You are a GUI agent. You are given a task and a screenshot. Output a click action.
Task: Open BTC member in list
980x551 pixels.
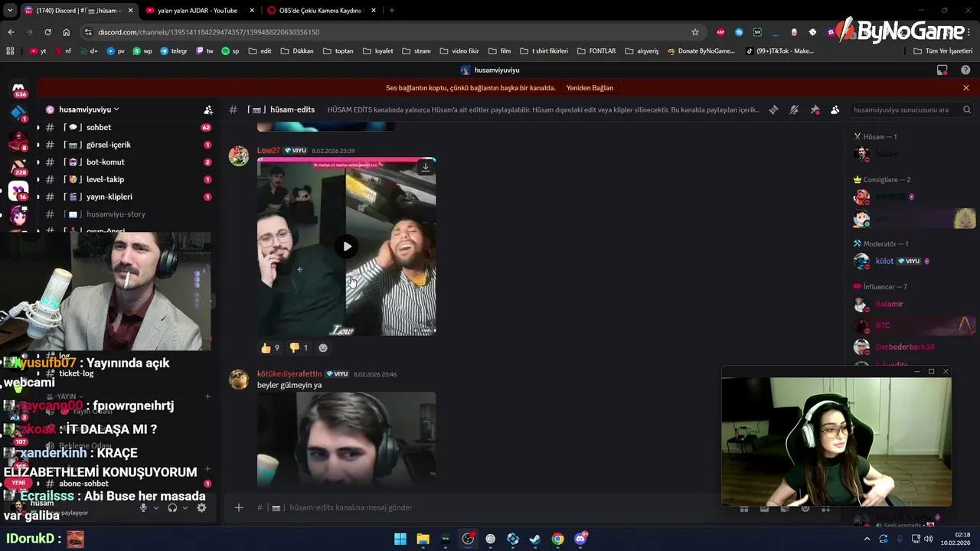coord(911,325)
